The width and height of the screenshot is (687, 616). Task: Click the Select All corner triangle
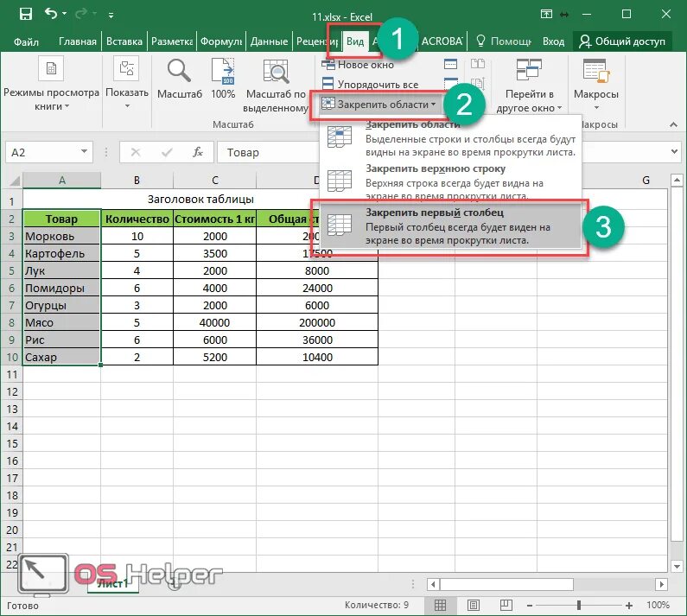click(x=15, y=181)
